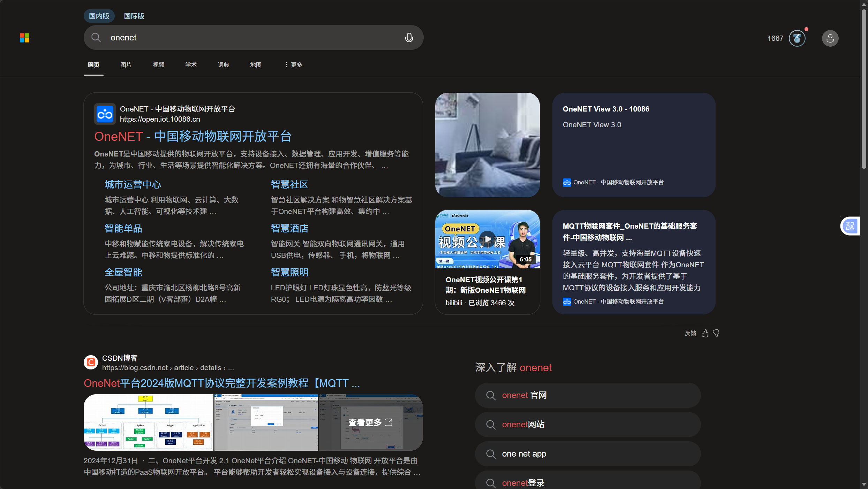Click the CSDN blog favicon
The height and width of the screenshot is (489, 868).
point(91,362)
